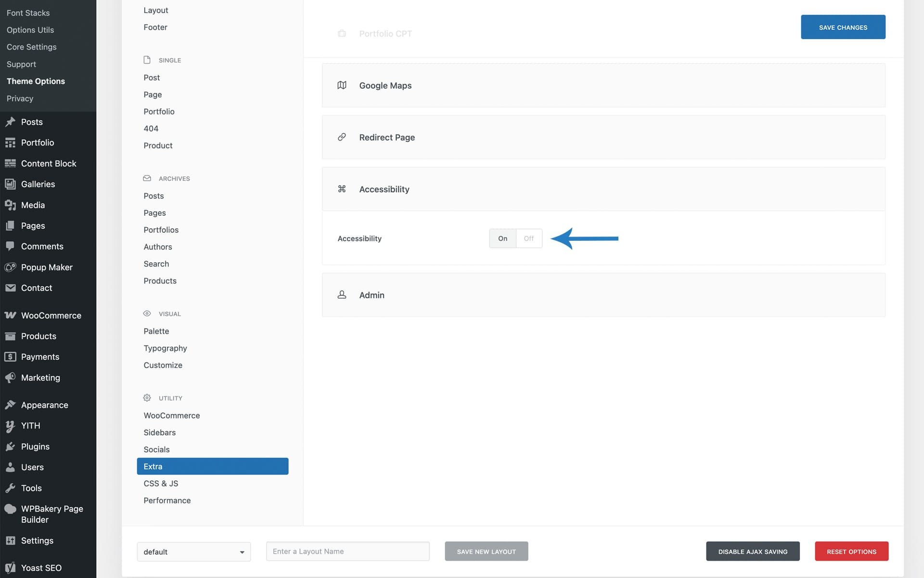Click the Galleries icon in the sidebar
Screen dimensions: 924x578
[10, 184]
